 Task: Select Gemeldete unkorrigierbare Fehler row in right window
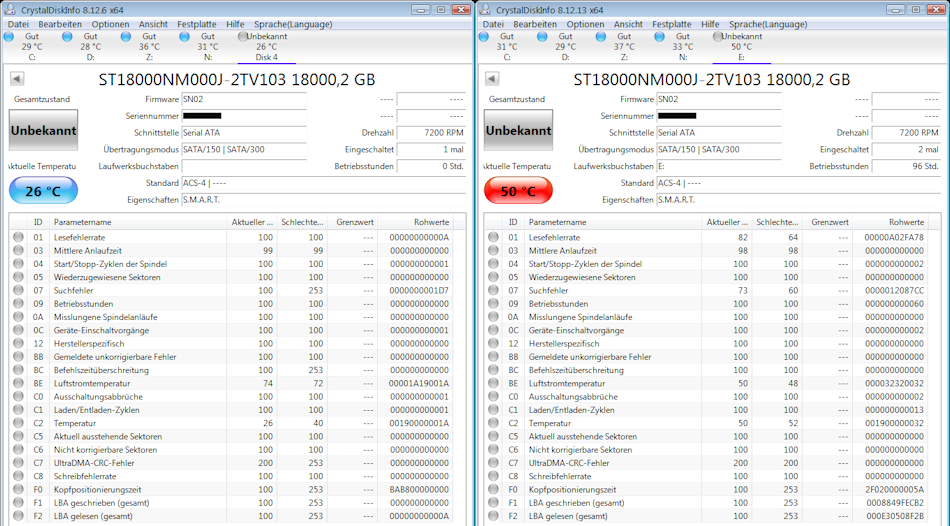coord(707,357)
